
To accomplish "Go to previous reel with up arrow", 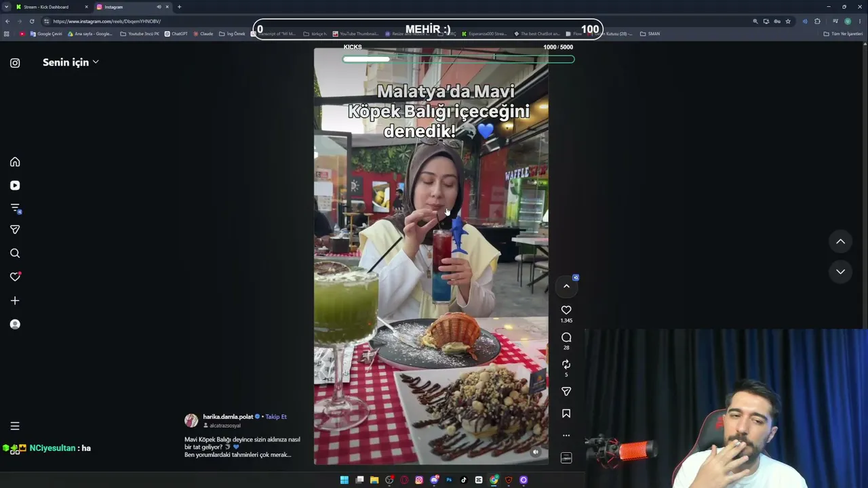I will pos(840,241).
